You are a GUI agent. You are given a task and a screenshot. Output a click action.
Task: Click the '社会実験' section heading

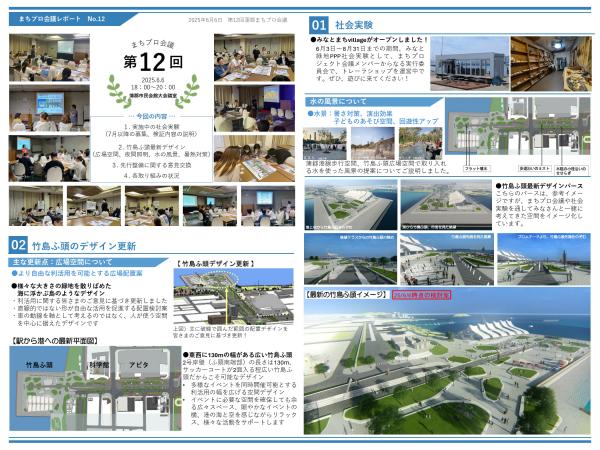pyautogui.click(x=354, y=25)
